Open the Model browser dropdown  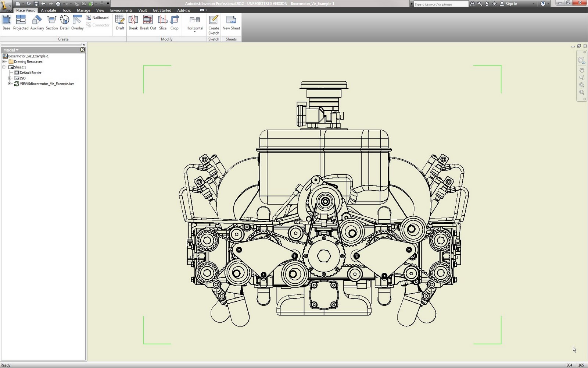[17, 50]
